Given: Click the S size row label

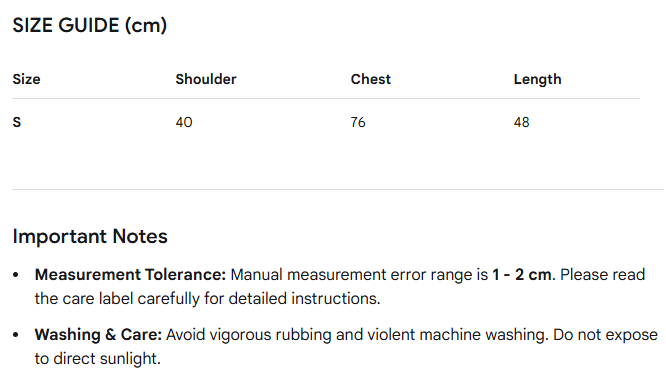Looking at the screenshot, I should click(x=17, y=122).
